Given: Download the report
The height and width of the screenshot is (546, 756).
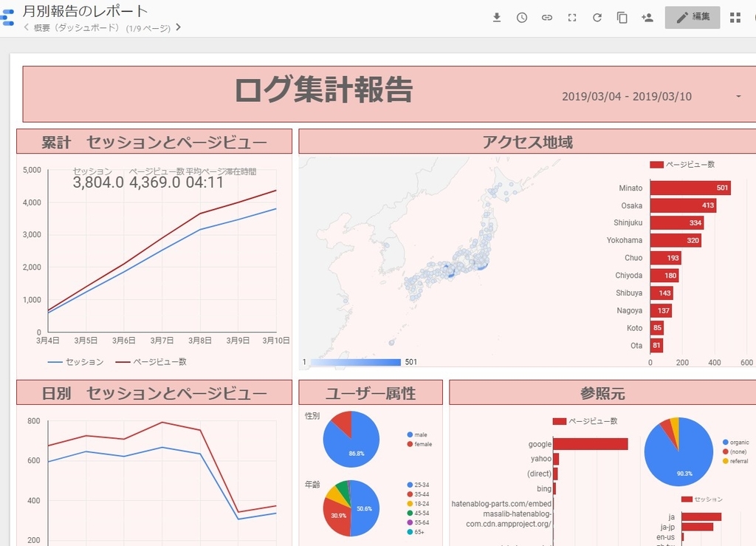Looking at the screenshot, I should point(497,17).
